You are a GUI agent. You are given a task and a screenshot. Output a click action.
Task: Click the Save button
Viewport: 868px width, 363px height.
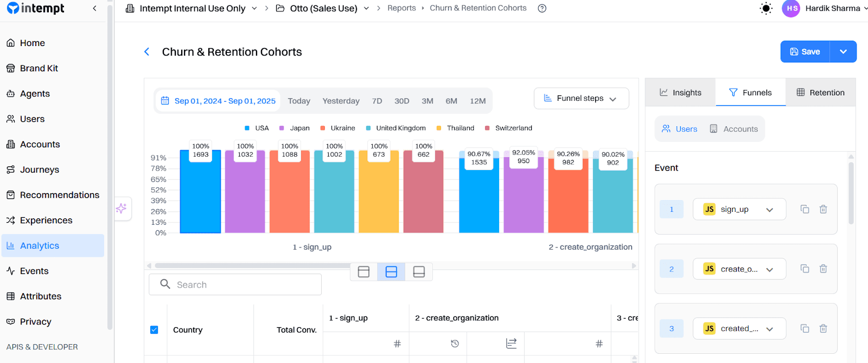805,51
